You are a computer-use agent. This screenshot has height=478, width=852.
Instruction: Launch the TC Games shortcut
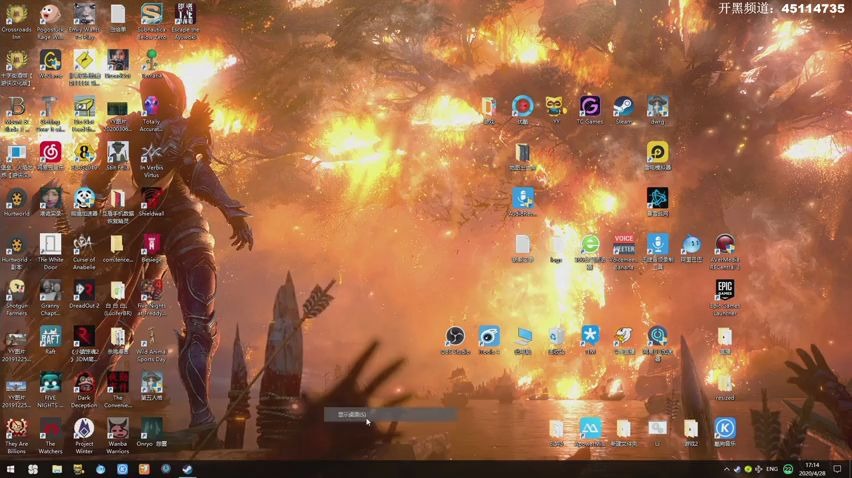(x=590, y=110)
